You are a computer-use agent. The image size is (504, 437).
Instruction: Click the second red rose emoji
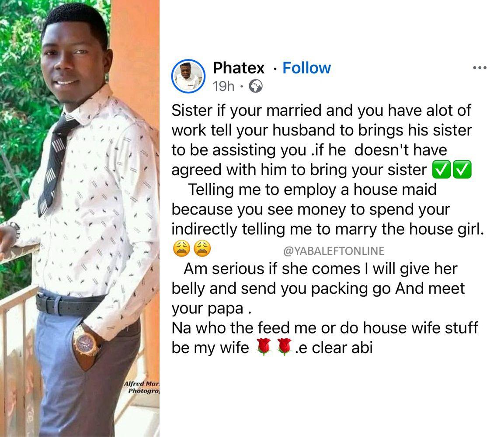tap(284, 347)
